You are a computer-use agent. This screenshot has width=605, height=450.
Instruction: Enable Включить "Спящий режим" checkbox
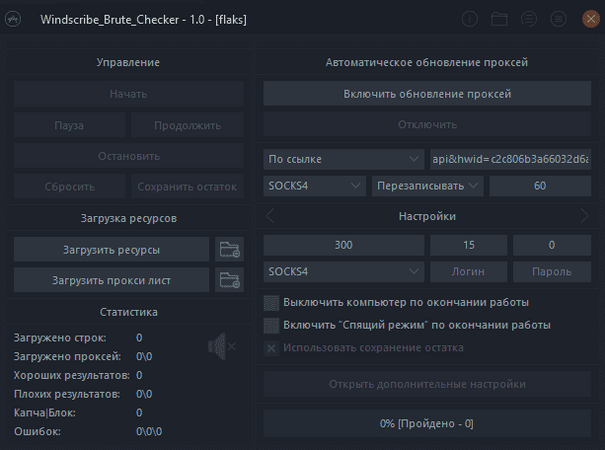coord(271,326)
